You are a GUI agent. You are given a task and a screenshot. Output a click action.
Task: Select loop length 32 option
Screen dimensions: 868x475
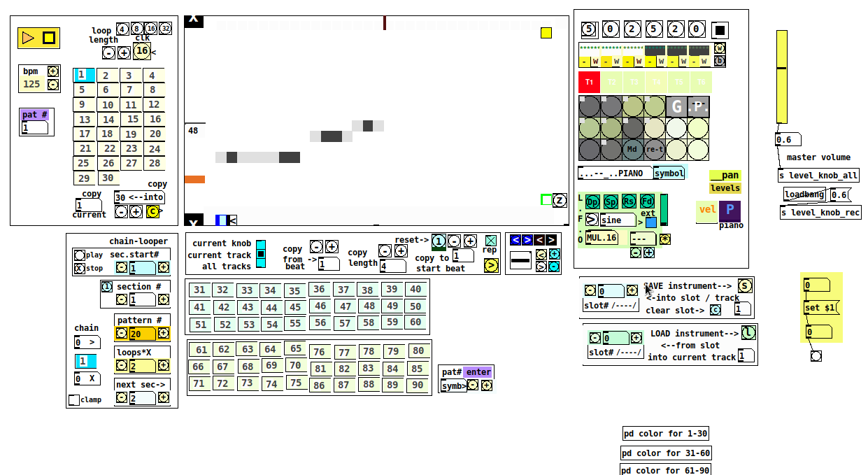coord(165,29)
